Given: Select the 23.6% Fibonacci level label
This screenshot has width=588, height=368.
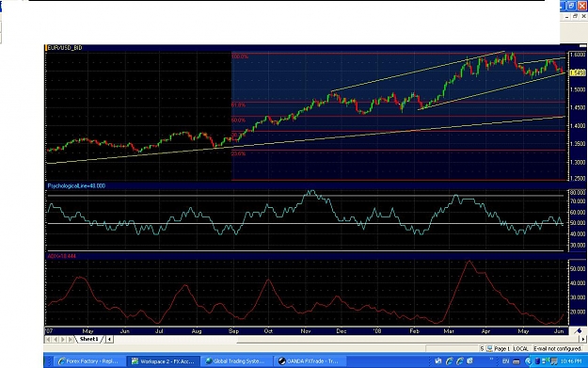Looking at the screenshot, I should pos(239,153).
